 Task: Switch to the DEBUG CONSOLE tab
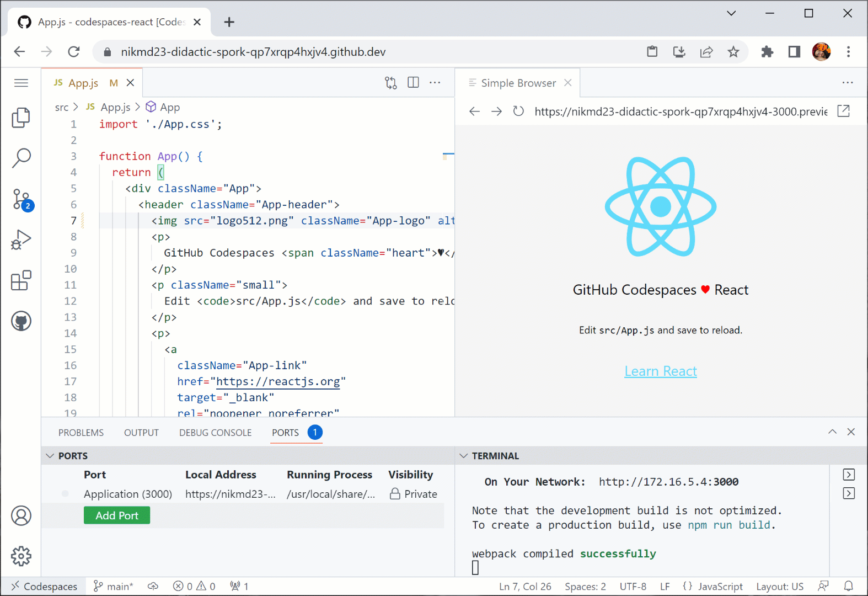(215, 433)
